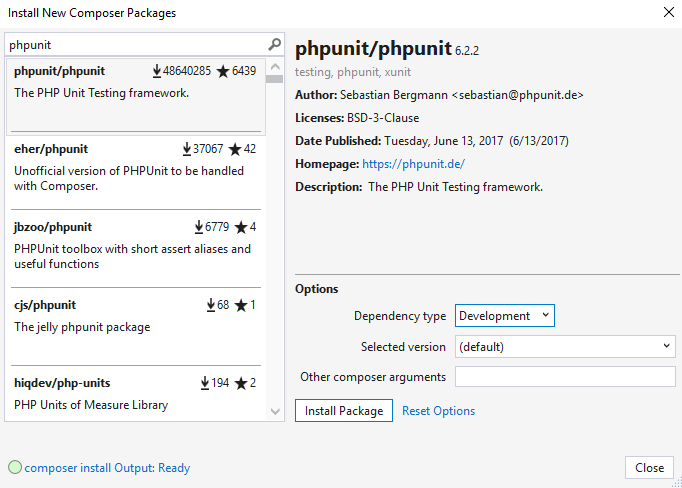Click 'The jelly phpunit package' text

point(82,327)
